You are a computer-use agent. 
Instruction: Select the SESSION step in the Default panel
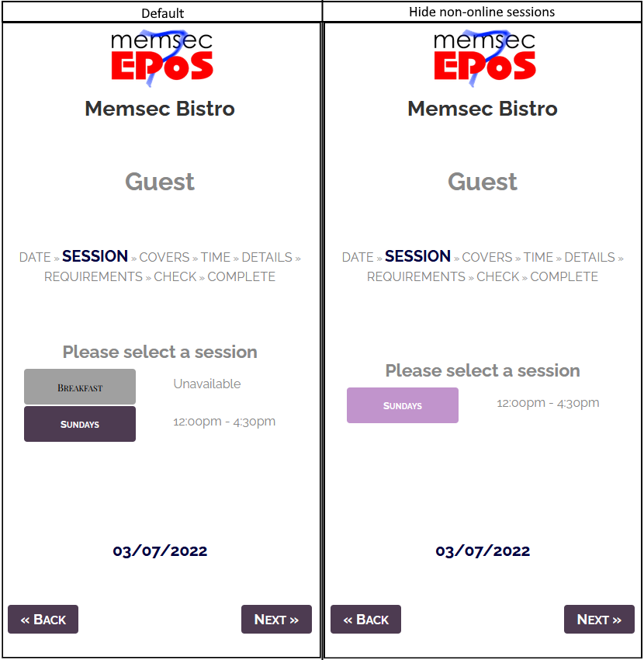coord(95,256)
